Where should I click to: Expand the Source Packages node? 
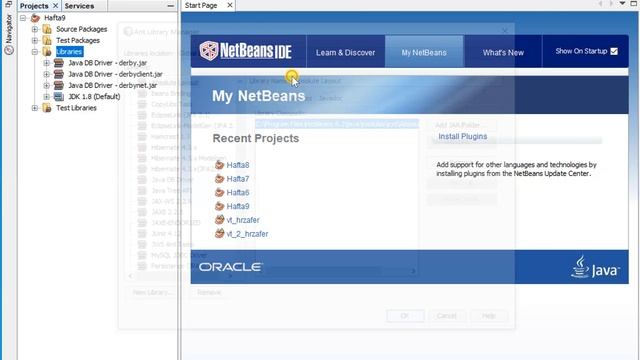pyautogui.click(x=35, y=29)
